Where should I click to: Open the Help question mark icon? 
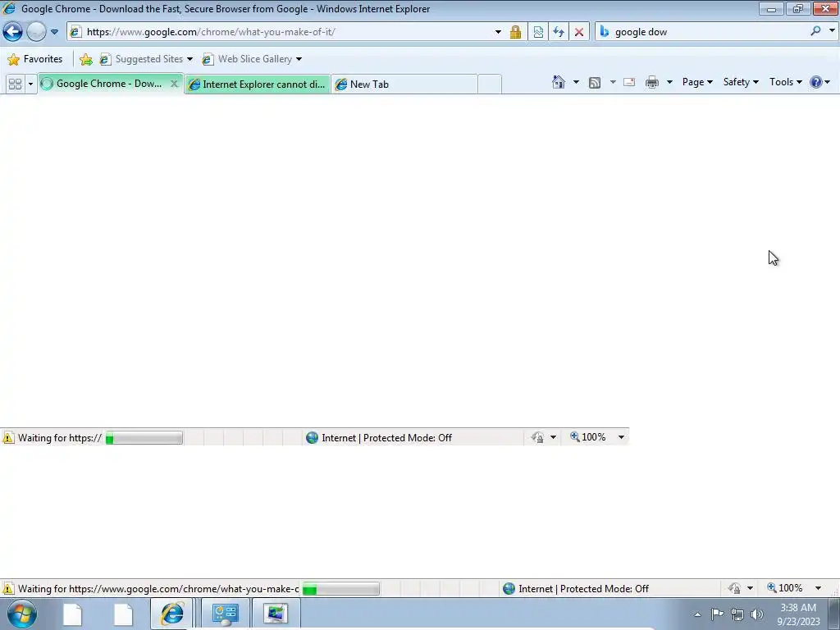(816, 82)
